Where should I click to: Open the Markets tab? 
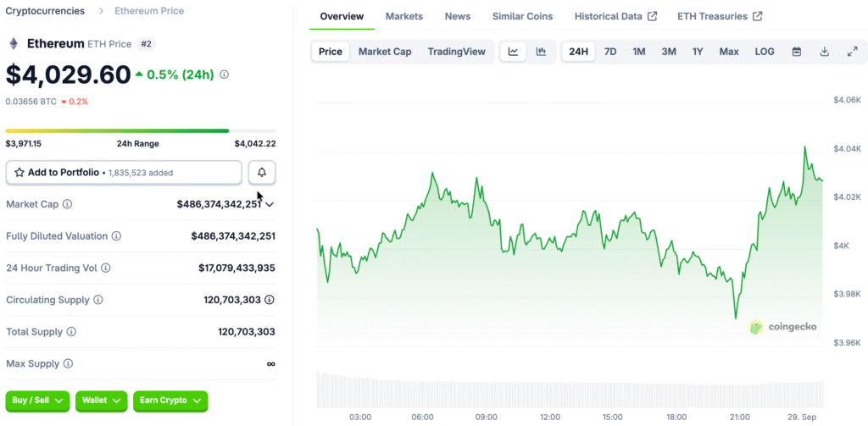tap(403, 16)
